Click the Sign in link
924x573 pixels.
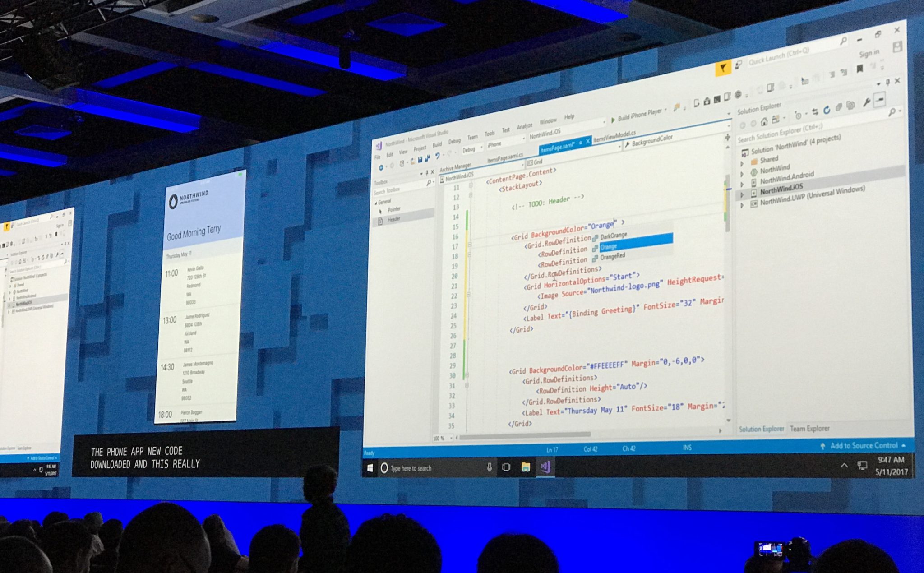tap(869, 54)
